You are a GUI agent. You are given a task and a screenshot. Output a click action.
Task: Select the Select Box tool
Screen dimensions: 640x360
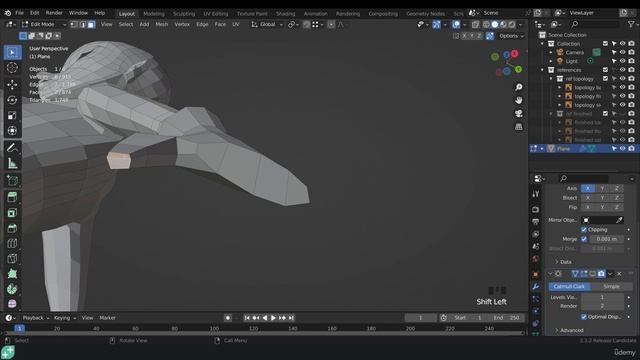12,52
